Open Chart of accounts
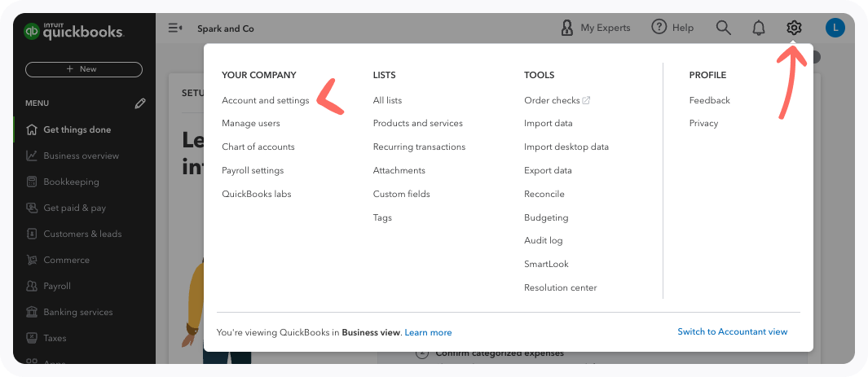 258,147
